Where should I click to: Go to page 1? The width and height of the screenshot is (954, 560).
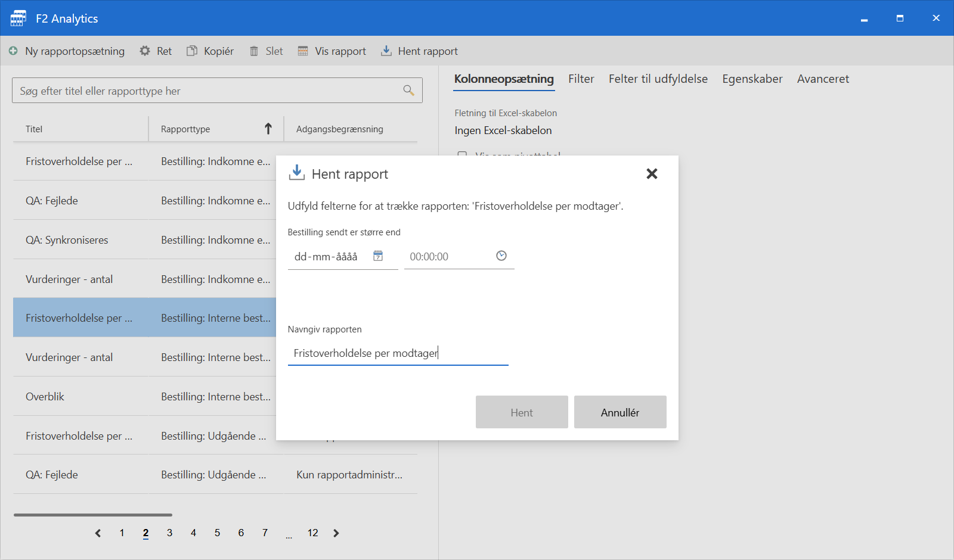[122, 533]
